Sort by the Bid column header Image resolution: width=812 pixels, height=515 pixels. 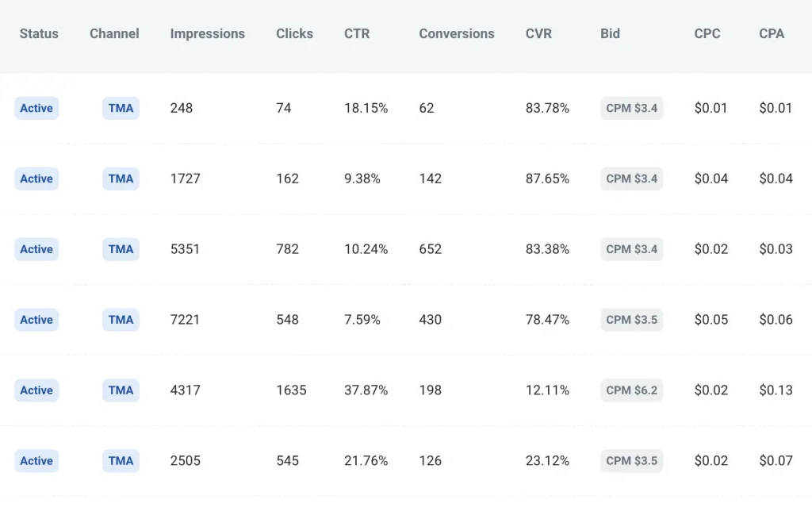(x=610, y=33)
